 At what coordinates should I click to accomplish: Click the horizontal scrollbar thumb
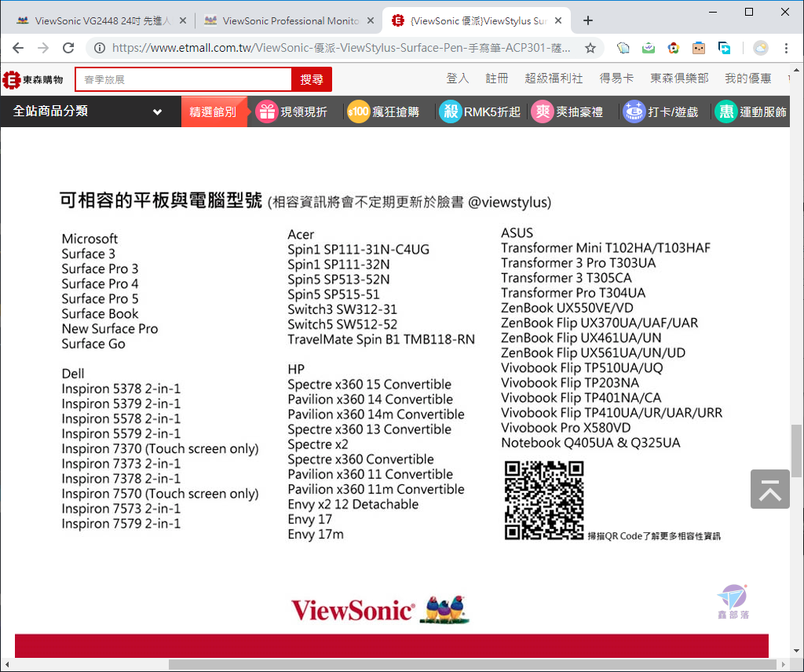pyautogui.click(x=472, y=664)
